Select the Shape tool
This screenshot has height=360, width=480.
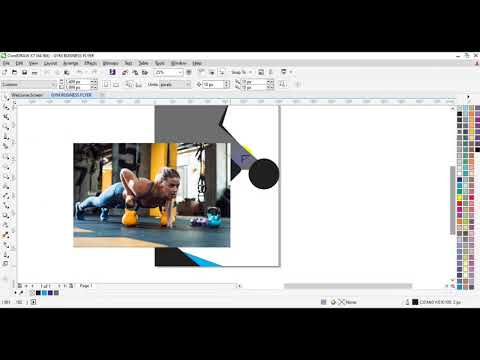(6, 107)
